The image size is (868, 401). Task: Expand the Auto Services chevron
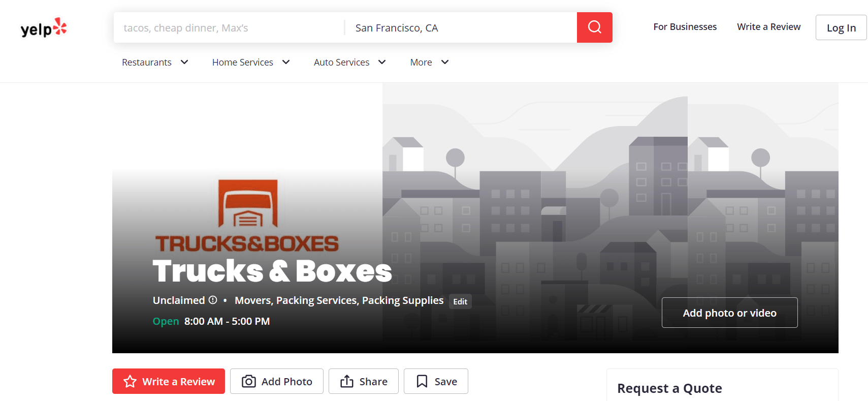(382, 62)
